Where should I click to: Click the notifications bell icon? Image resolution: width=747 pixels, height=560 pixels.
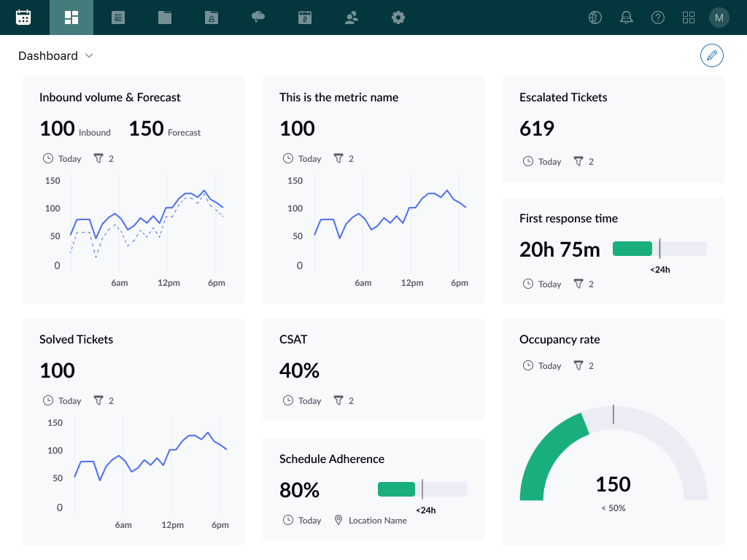(x=626, y=17)
